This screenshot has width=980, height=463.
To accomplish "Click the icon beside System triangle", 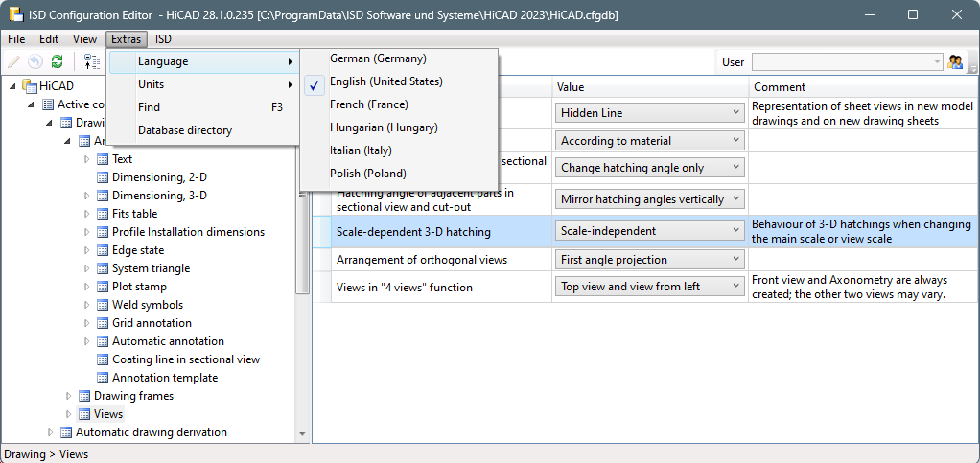I will click(x=103, y=268).
